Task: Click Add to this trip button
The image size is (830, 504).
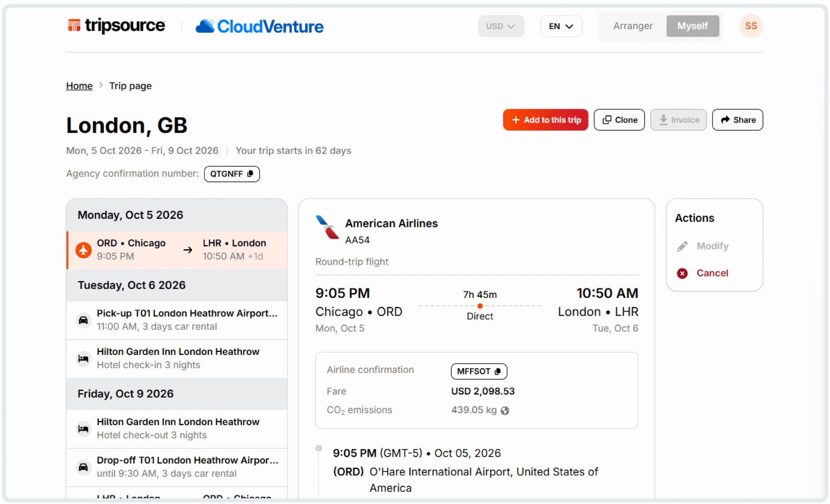Action: click(x=545, y=120)
